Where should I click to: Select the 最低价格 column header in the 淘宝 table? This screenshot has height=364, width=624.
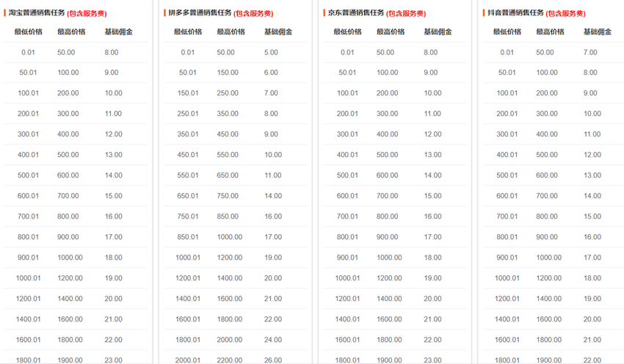(x=28, y=32)
